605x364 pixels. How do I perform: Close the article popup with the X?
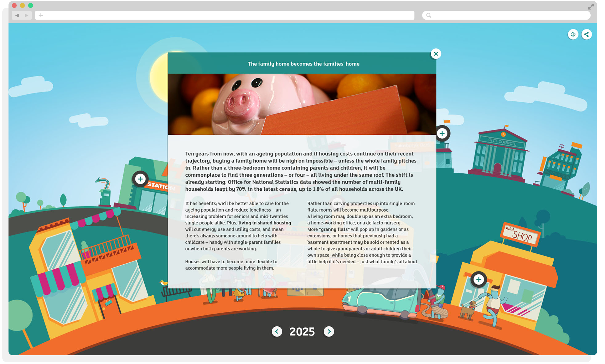pos(436,54)
